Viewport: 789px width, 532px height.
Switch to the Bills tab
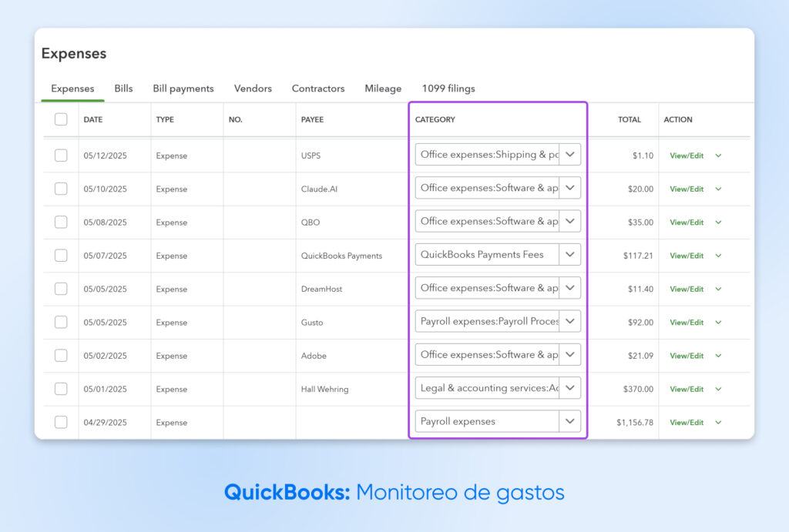123,89
